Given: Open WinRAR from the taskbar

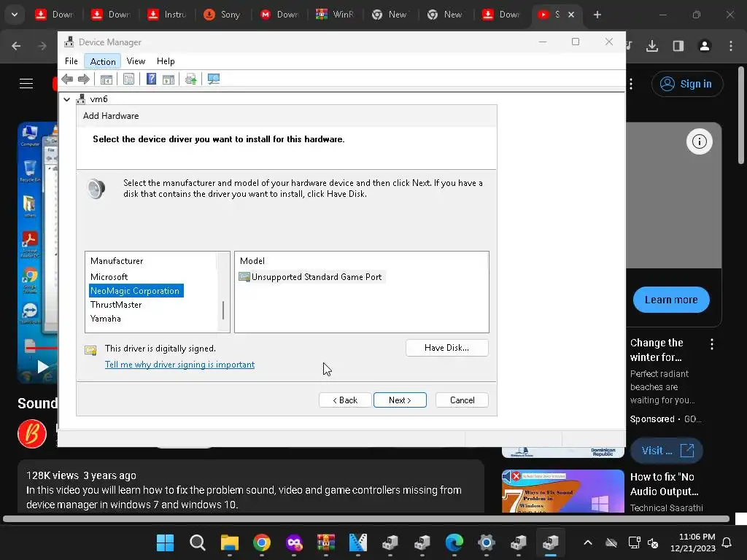Looking at the screenshot, I should [x=326, y=542].
